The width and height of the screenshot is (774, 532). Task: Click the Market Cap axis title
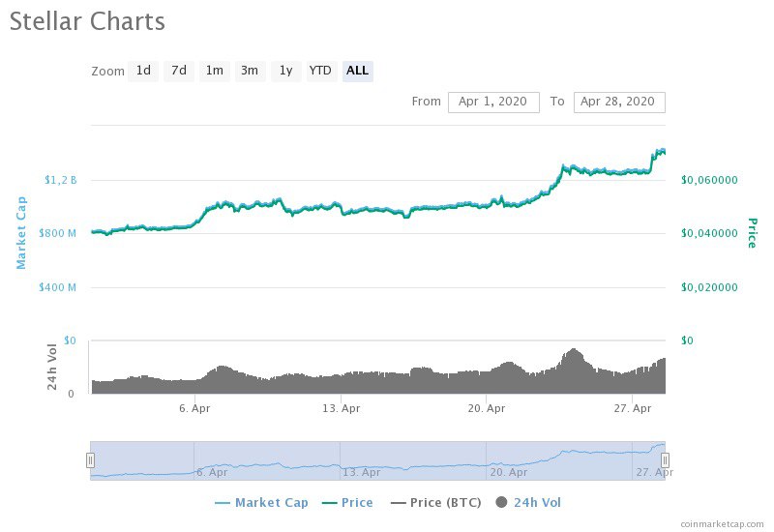point(21,233)
